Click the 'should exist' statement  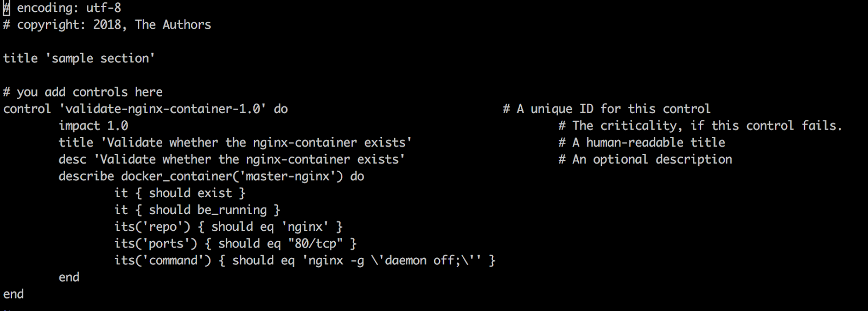point(190,193)
